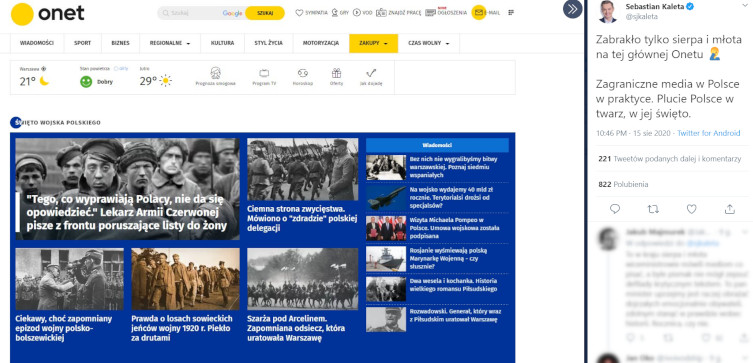Open cavalry charge photo thumbnail
This screenshot has height=363, width=753.
303,279
